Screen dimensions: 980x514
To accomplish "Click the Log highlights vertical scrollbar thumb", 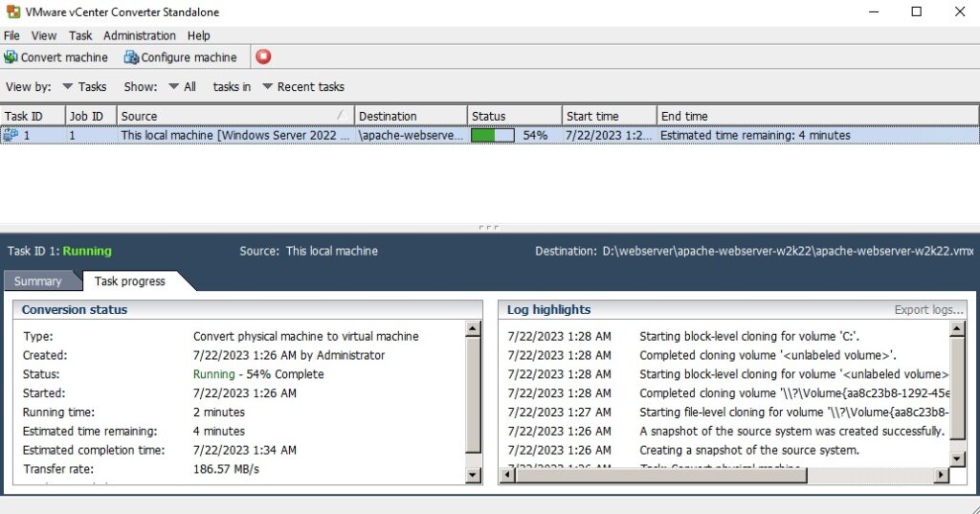I will pyautogui.click(x=957, y=389).
